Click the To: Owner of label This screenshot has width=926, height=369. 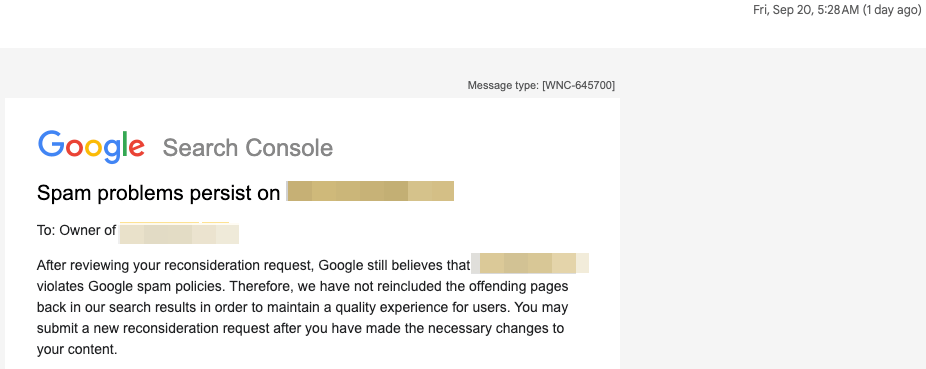click(76, 230)
